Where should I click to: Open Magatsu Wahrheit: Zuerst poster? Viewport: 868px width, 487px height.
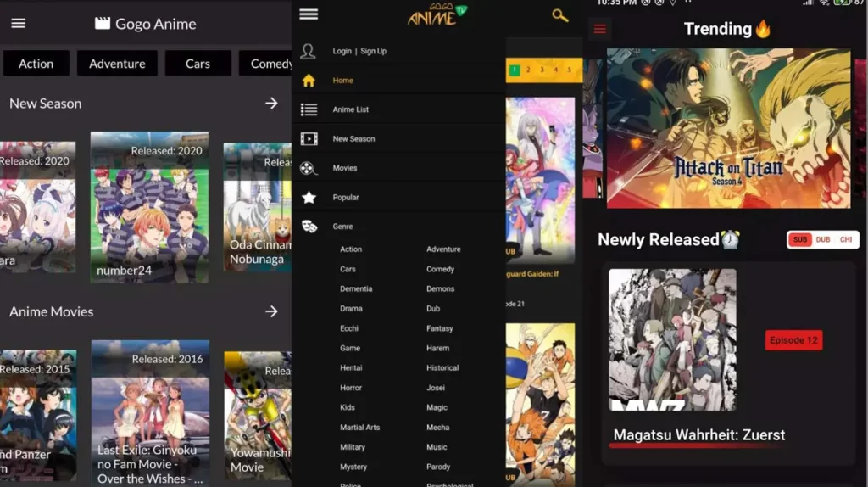[672, 339]
